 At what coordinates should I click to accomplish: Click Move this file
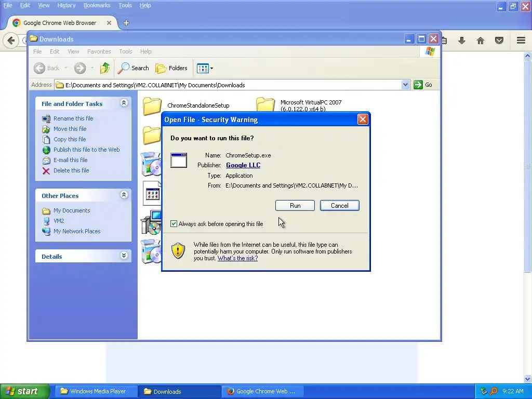click(x=70, y=129)
